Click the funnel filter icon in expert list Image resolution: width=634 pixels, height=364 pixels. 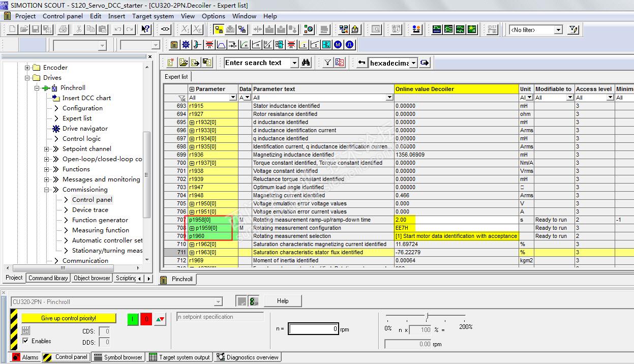pos(327,63)
